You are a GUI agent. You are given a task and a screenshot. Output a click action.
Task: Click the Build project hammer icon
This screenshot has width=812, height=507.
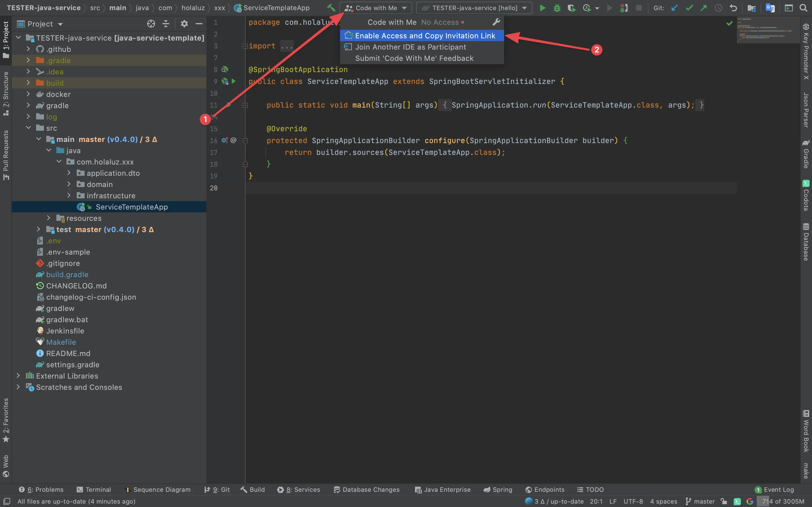pos(331,8)
